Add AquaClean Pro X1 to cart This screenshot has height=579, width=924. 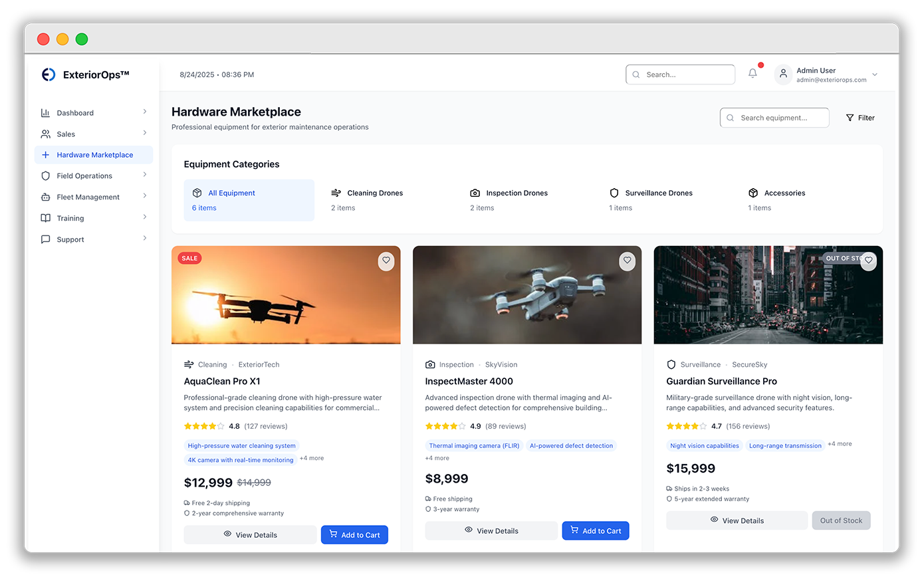coord(354,535)
